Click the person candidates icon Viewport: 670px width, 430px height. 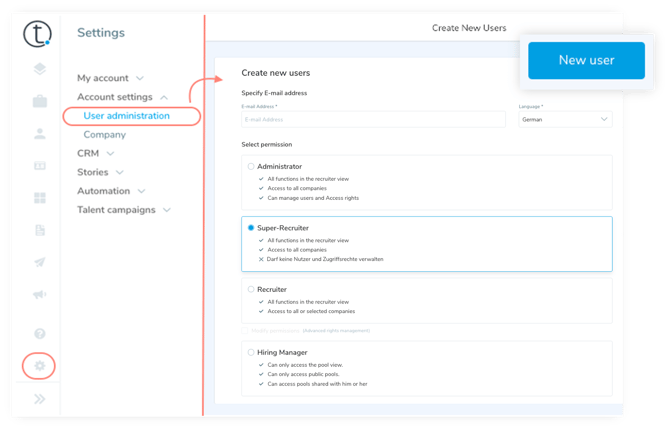pos(40,133)
